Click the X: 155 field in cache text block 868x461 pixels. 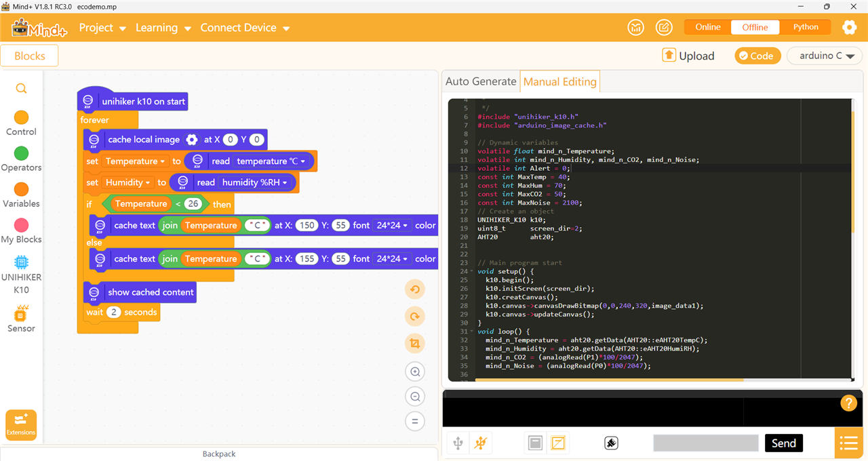click(x=307, y=259)
